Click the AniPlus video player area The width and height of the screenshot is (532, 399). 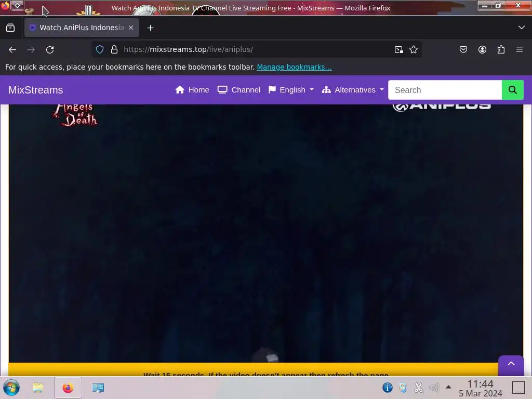coord(265,233)
